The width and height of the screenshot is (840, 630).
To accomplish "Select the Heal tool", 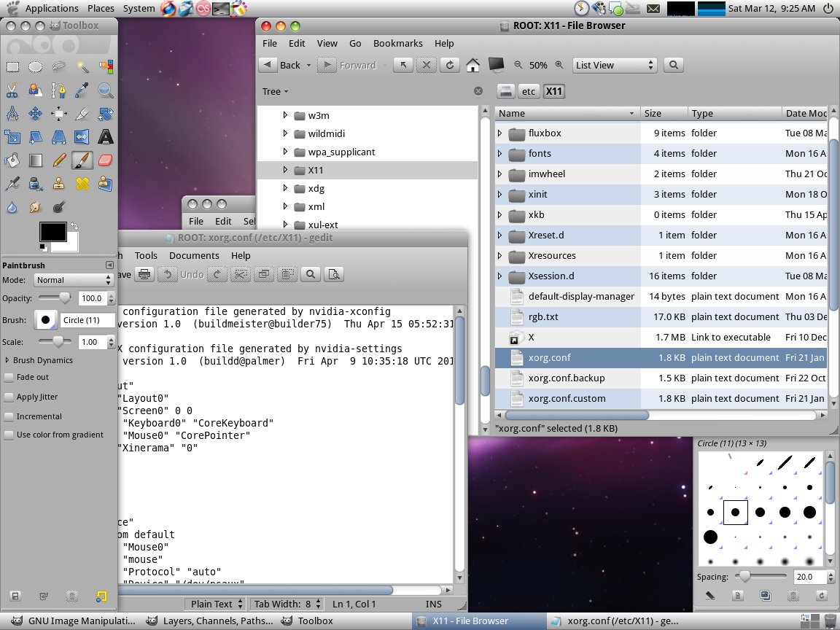I will pos(82,184).
